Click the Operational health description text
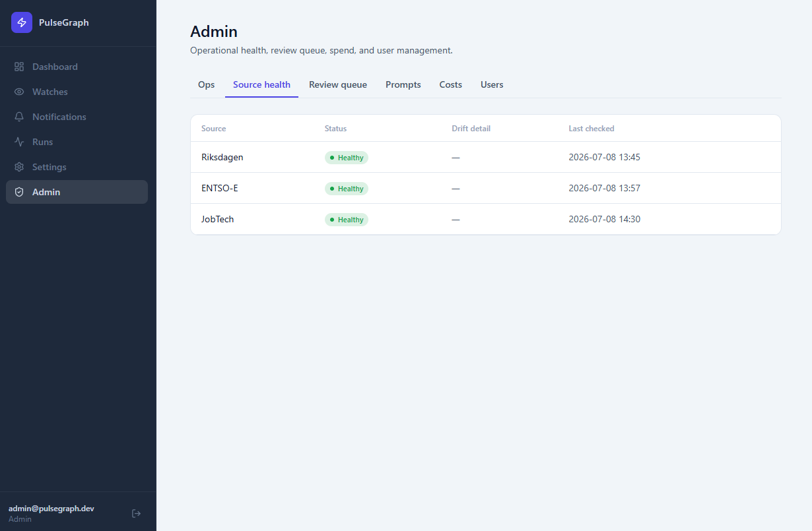 pos(321,50)
